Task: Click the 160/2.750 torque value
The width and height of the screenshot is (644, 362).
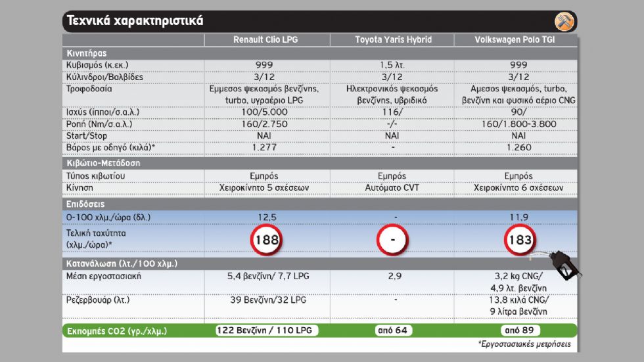Action: click(x=264, y=124)
